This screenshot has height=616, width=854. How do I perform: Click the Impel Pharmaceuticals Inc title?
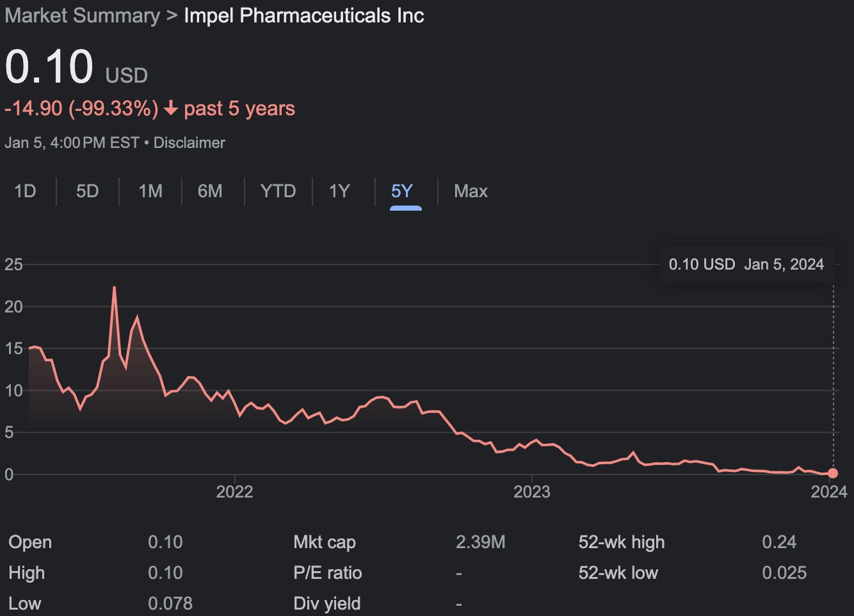pos(303,15)
